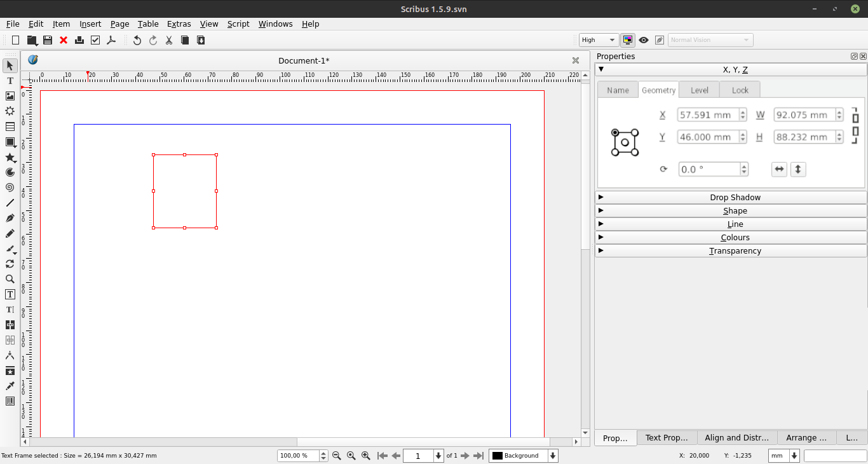Screen dimensions: 868x464
Task: Activate the Spiral tool
Action: coord(10,188)
